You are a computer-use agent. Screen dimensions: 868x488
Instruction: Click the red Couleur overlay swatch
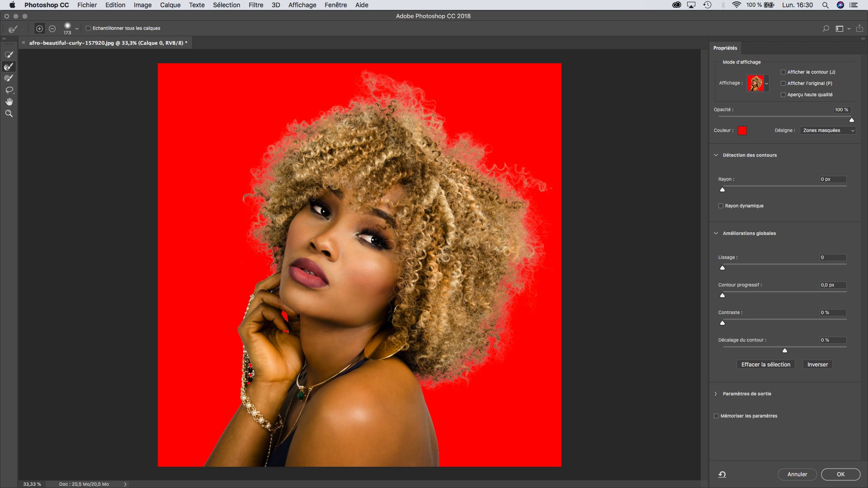[x=742, y=131]
